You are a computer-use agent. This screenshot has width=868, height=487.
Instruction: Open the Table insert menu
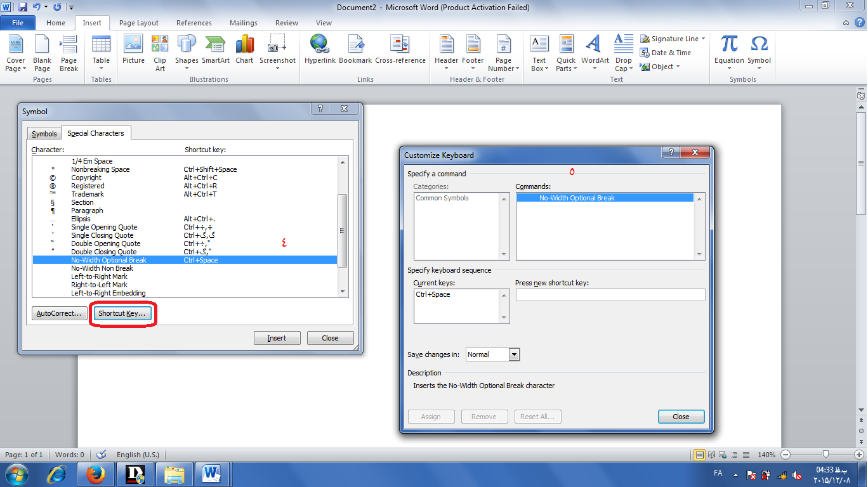coord(101,53)
